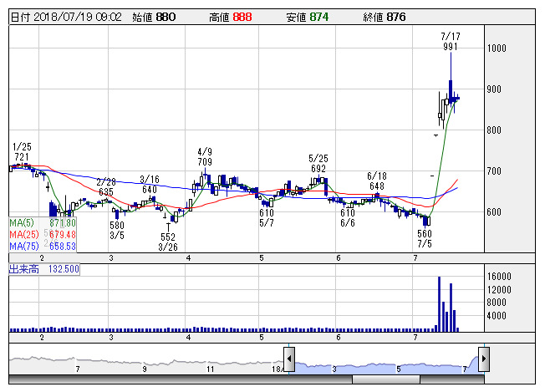The width and height of the screenshot is (545, 392).
Task: Click the 7/17 high label of 991
Action: (450, 48)
